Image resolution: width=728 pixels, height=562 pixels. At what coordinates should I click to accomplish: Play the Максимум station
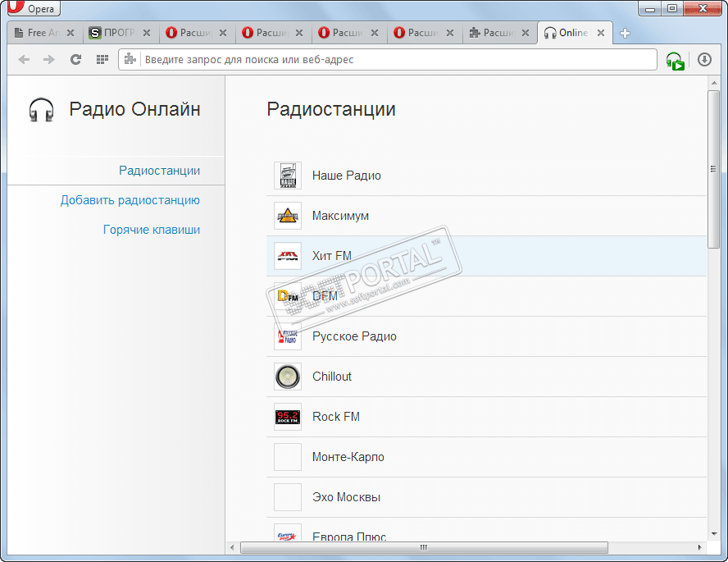coord(487,216)
